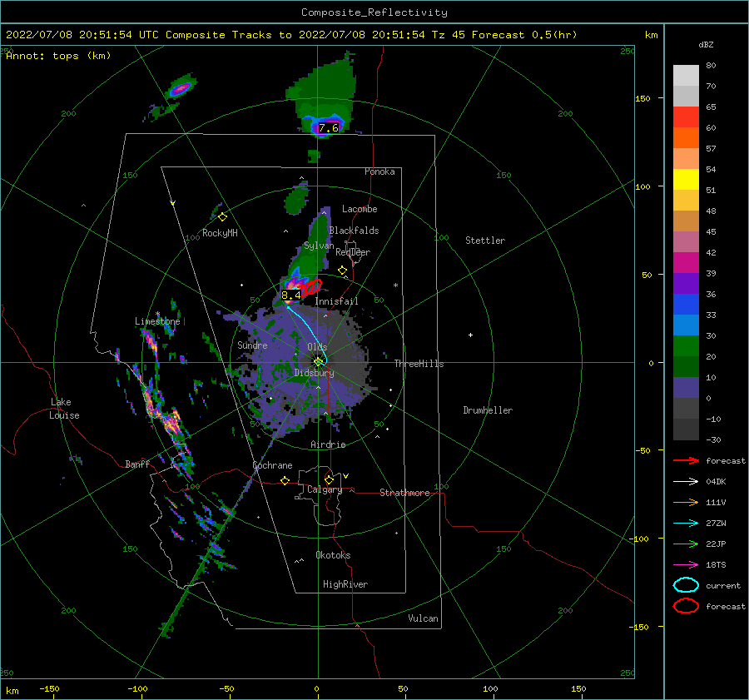Click the red forecast ellipses near Innisfail

point(311,288)
